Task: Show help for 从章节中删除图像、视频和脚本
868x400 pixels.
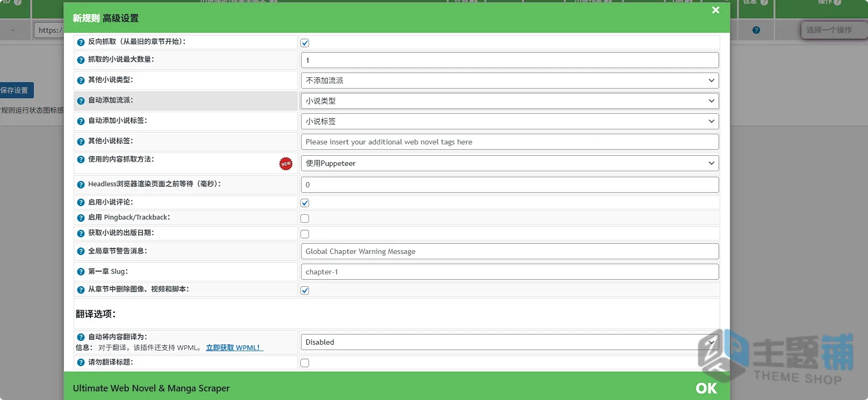Action: pos(81,290)
